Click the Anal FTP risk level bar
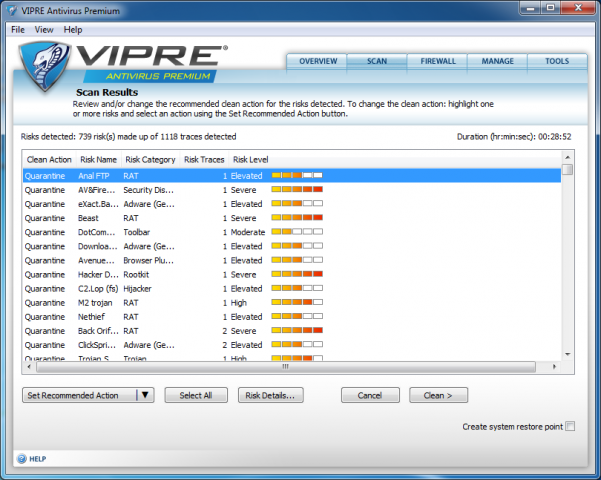This screenshot has width=601, height=480. click(x=297, y=176)
